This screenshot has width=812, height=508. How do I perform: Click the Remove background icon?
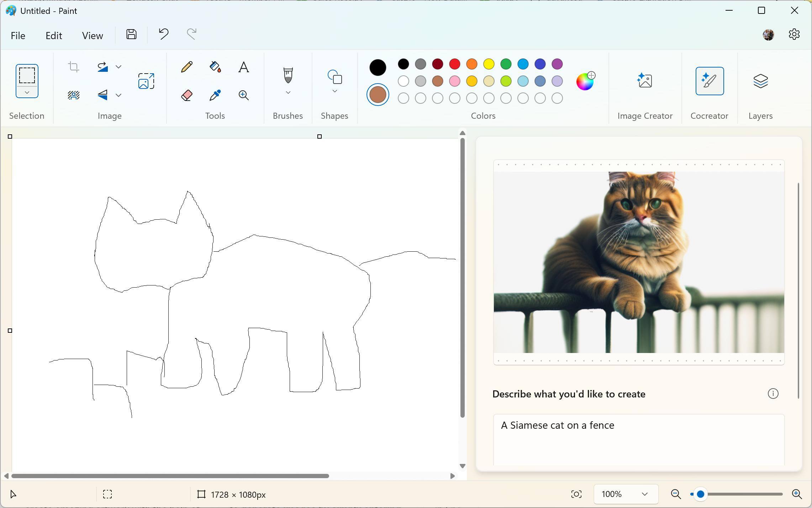tap(74, 95)
